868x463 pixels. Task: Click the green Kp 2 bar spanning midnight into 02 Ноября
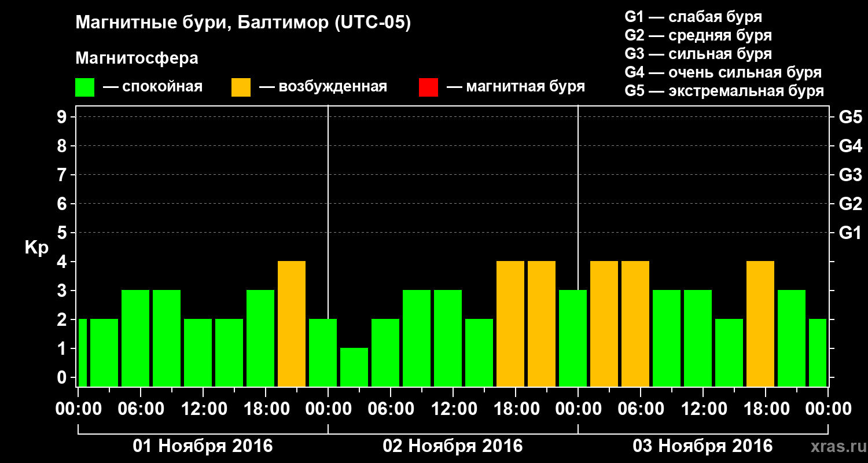[x=323, y=353]
